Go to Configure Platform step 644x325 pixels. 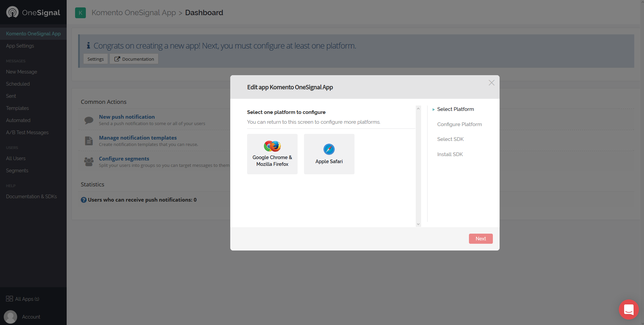[460, 124]
